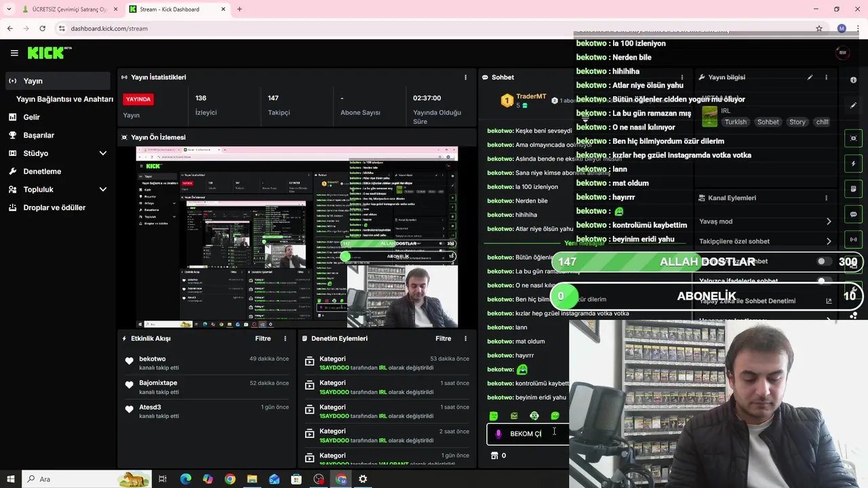Open Yayın İstatistikleri options menu
This screenshot has width=868, height=488.
point(465,77)
